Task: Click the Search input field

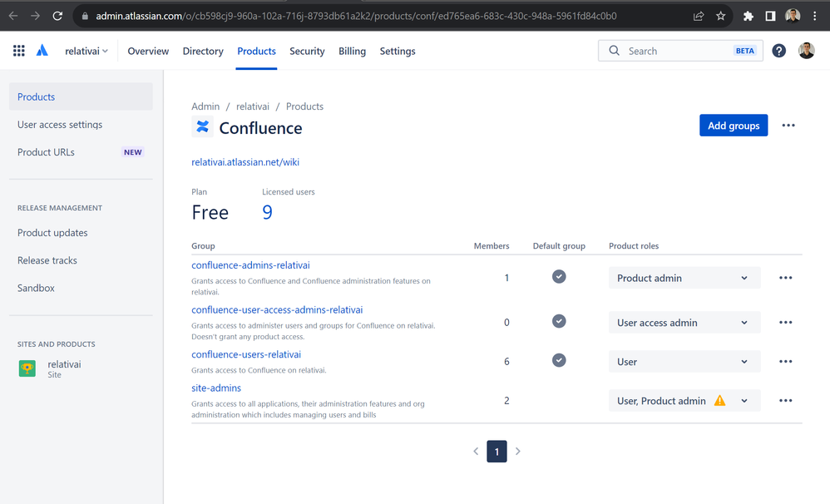Action: pos(680,51)
